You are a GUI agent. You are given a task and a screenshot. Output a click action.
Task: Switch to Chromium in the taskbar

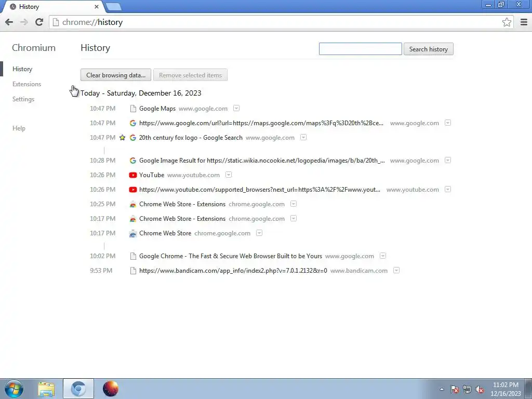tap(78, 389)
